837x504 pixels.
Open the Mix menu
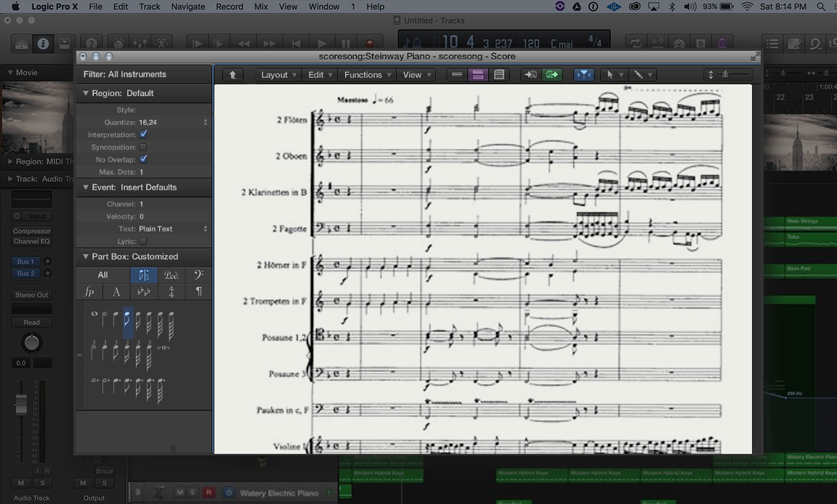click(261, 7)
